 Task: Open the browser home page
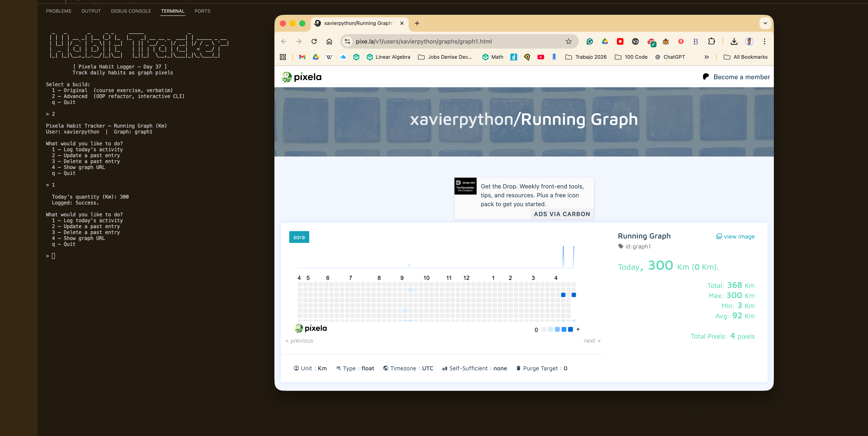[x=329, y=41]
